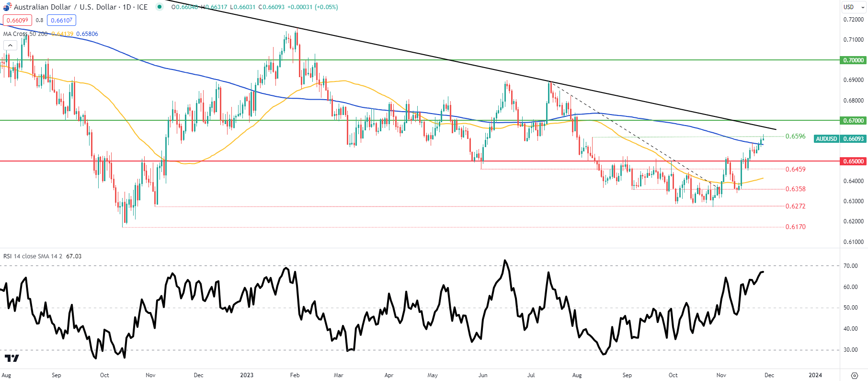Click the Dec marker before 2024 on time axis
The height and width of the screenshot is (381, 868).
click(x=769, y=375)
